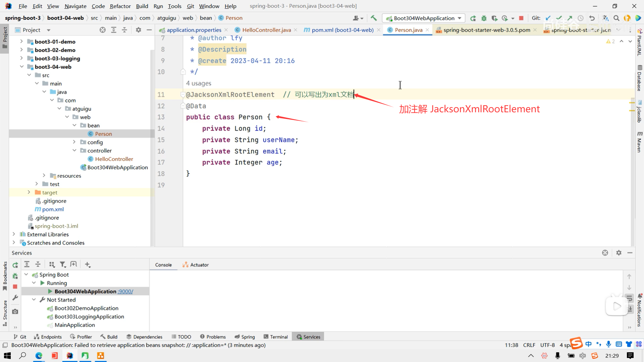644x362 pixels.
Task: Stop the running application with red square
Action: (521, 18)
